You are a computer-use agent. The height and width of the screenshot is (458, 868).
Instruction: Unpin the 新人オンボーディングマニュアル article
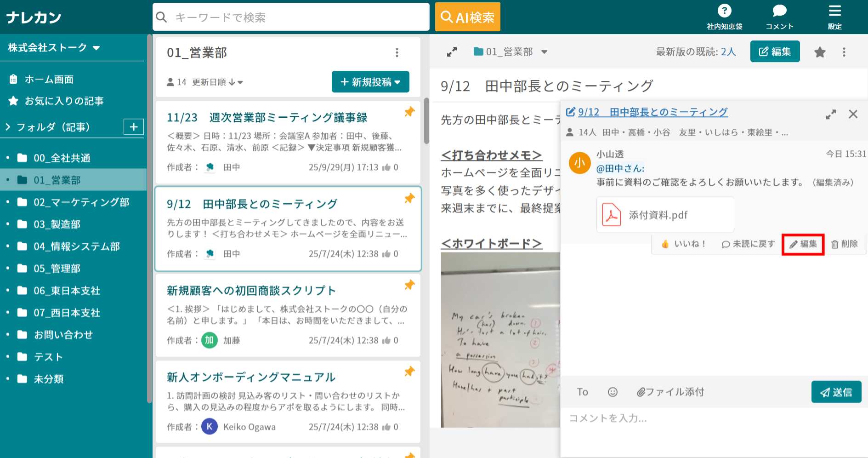409,371
